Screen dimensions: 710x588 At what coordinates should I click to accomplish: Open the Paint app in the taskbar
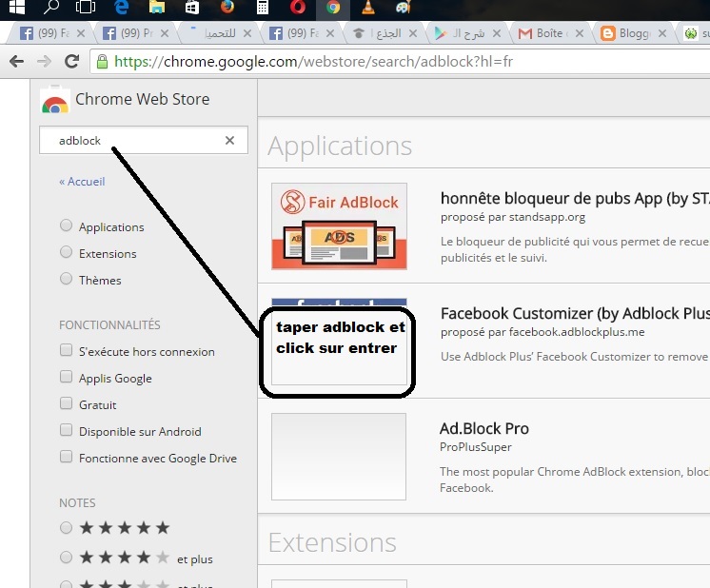(x=403, y=7)
